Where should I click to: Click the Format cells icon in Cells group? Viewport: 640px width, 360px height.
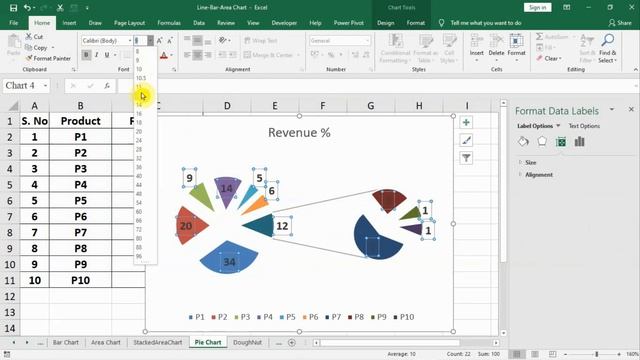pos(516,41)
